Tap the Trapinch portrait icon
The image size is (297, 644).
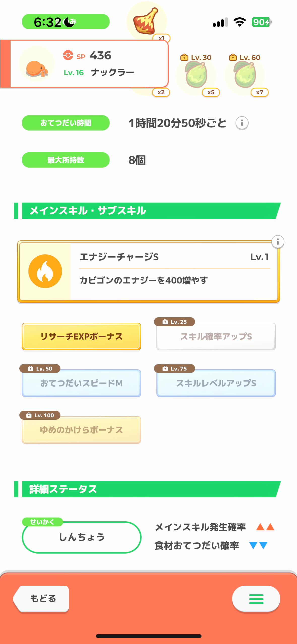pos(37,64)
